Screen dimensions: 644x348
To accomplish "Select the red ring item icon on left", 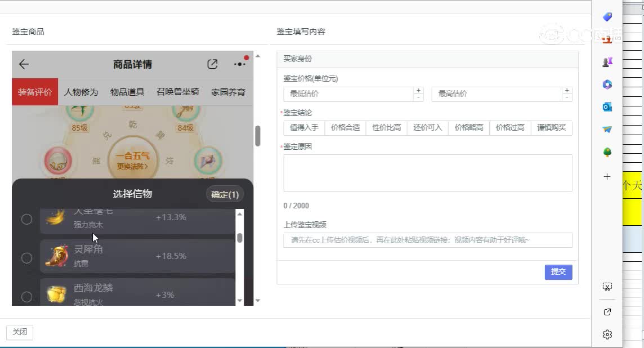I will click(x=58, y=162).
